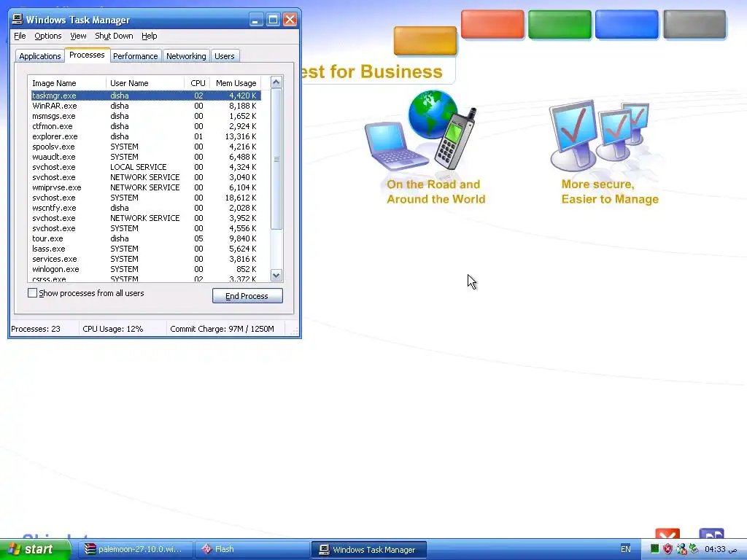Screen dimensions: 747x560
Task: Open the File menu
Action: point(20,36)
